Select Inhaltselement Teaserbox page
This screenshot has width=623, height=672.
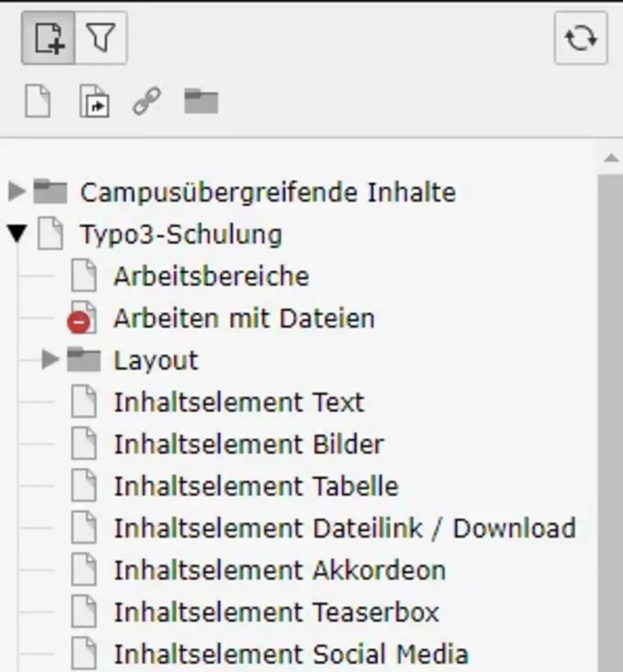click(276, 612)
